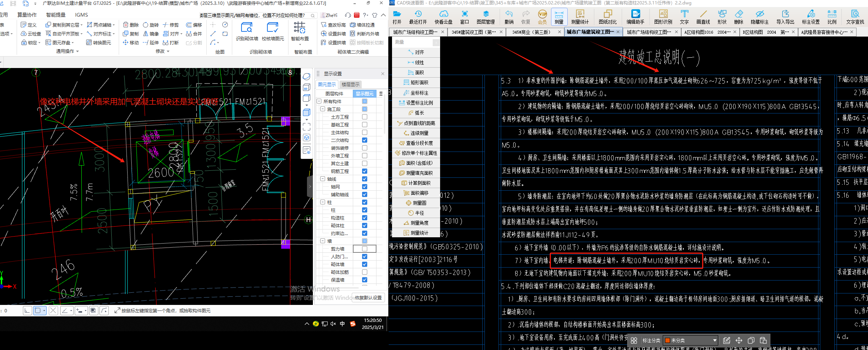Select 矩形面积 in measurement menu
This screenshot has height=350, width=868.
(416, 82)
